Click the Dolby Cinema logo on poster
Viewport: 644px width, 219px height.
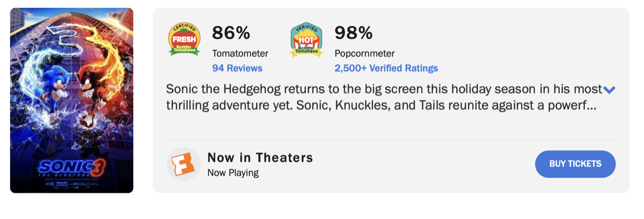pyautogui.click(x=85, y=183)
